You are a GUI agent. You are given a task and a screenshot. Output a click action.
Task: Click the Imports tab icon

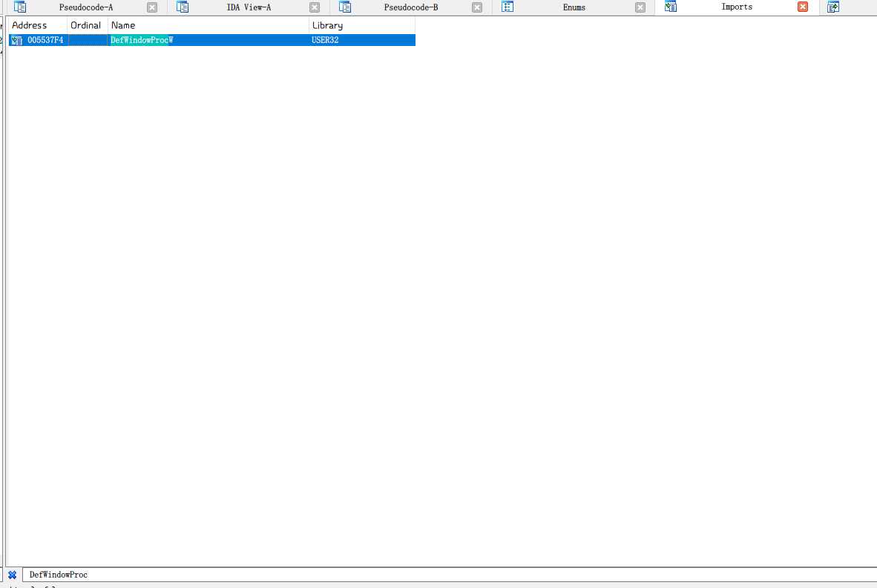click(x=671, y=7)
